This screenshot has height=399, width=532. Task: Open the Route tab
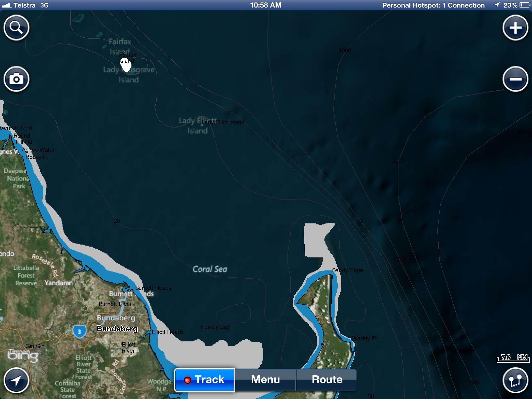coord(327,380)
